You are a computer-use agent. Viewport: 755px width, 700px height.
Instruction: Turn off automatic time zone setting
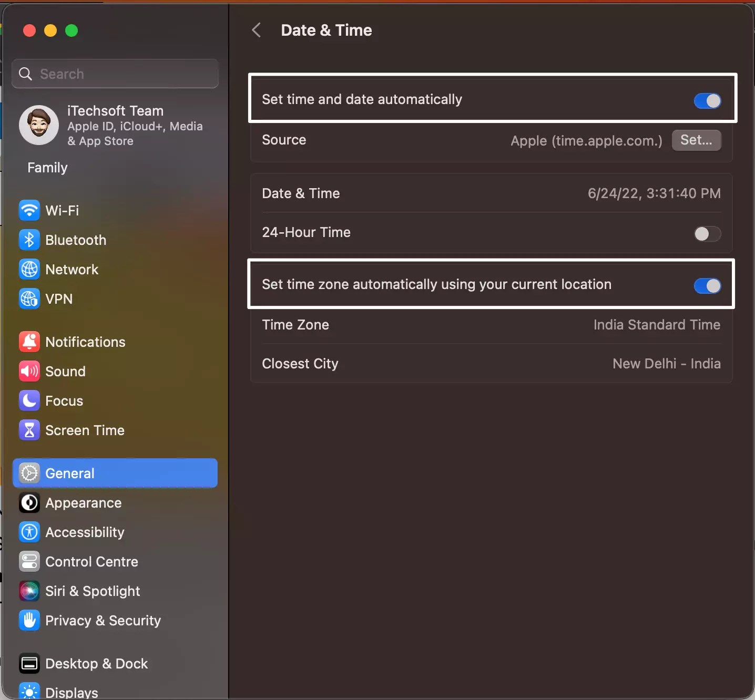(707, 286)
